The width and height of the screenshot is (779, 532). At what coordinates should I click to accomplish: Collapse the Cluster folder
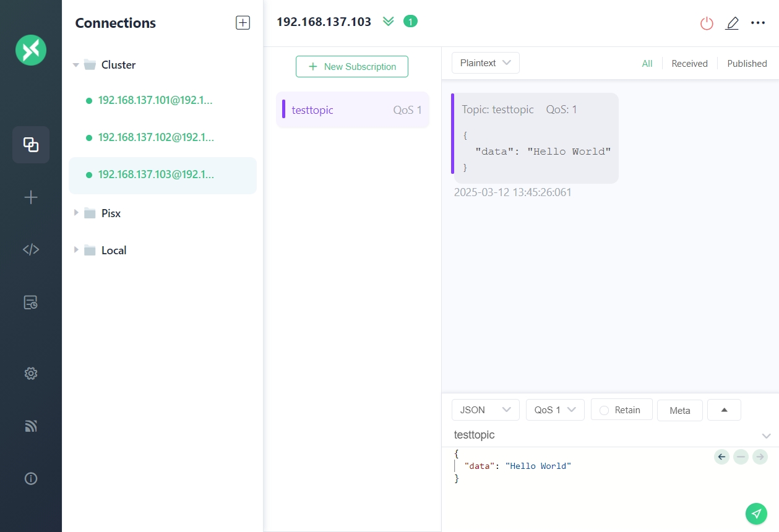pyautogui.click(x=76, y=65)
